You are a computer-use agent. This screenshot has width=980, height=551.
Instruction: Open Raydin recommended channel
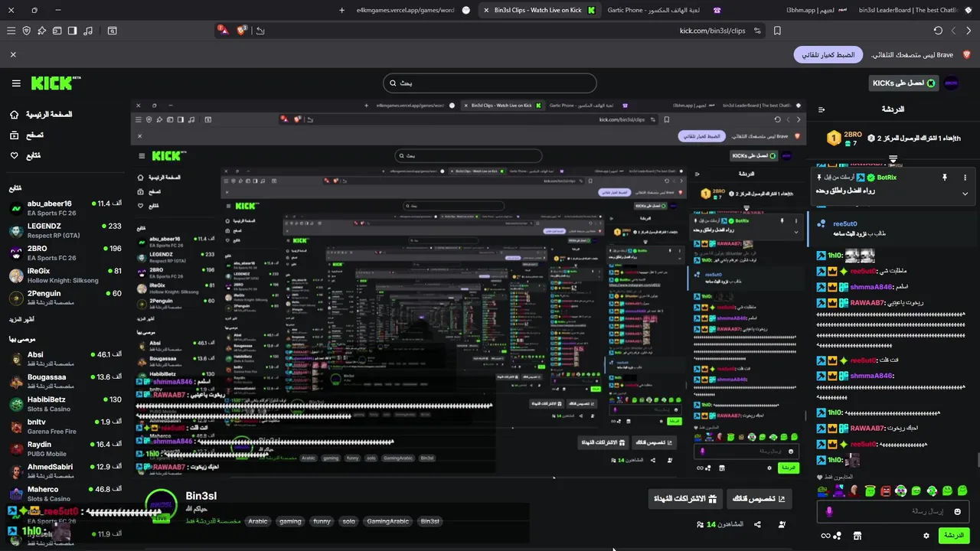click(x=64, y=448)
